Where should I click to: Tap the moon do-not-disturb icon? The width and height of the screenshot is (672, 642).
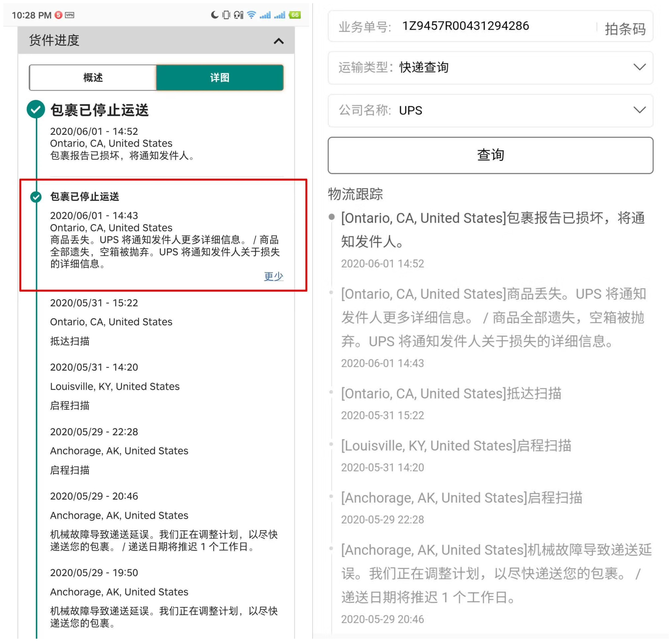tap(214, 15)
